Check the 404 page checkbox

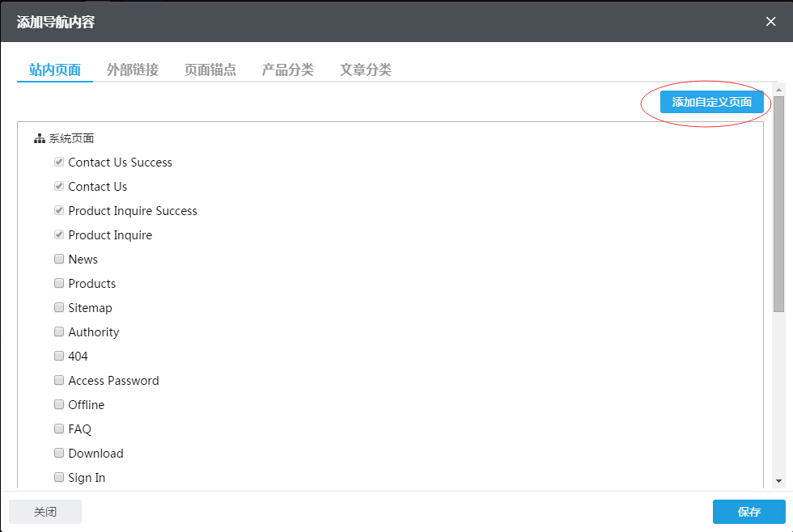tap(59, 357)
